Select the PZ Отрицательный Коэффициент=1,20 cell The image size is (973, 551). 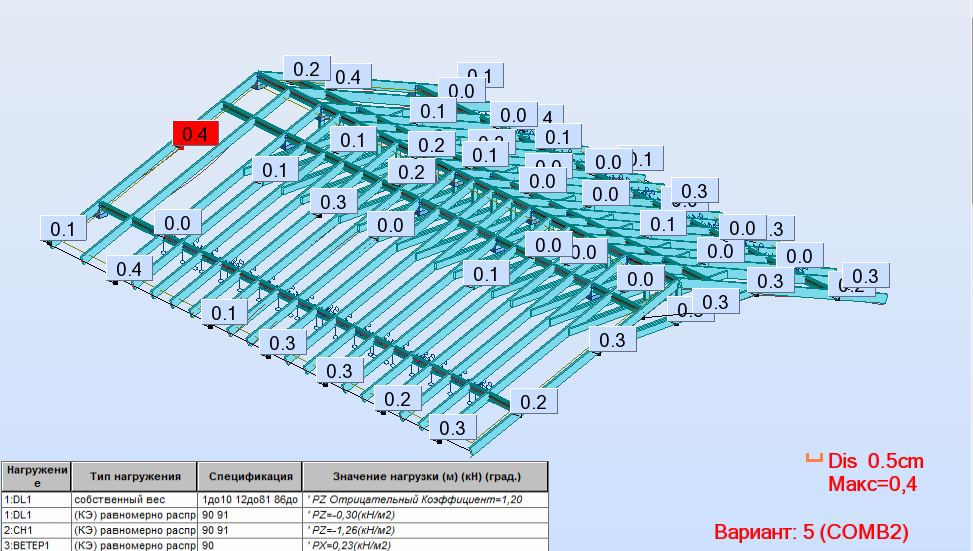click(426, 499)
